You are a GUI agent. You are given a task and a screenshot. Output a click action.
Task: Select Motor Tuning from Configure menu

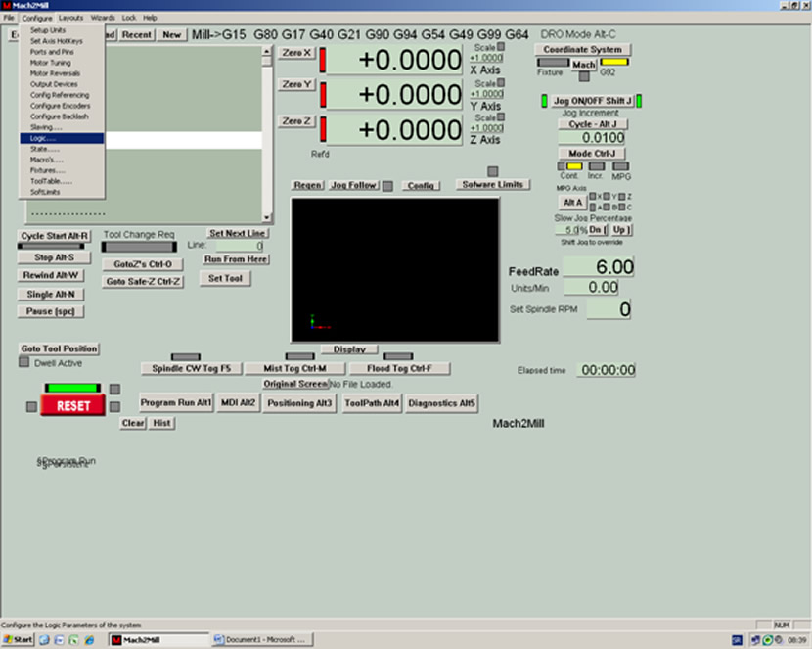tap(49, 63)
